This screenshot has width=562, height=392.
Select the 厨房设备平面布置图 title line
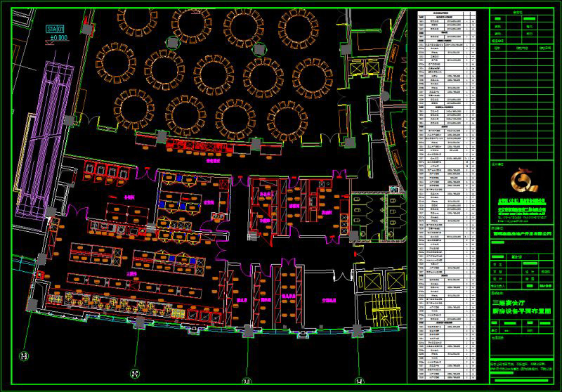pyautogui.click(x=523, y=310)
